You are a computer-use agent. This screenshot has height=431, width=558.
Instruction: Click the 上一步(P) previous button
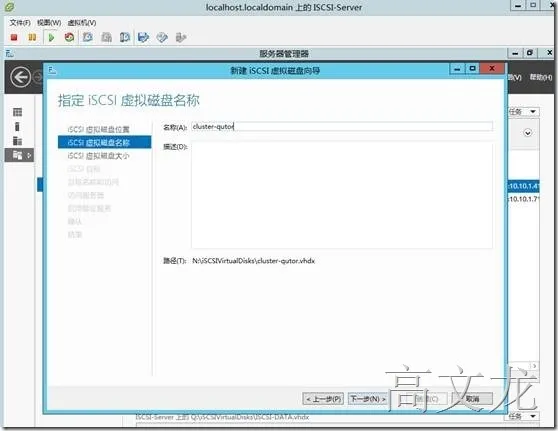coord(323,399)
